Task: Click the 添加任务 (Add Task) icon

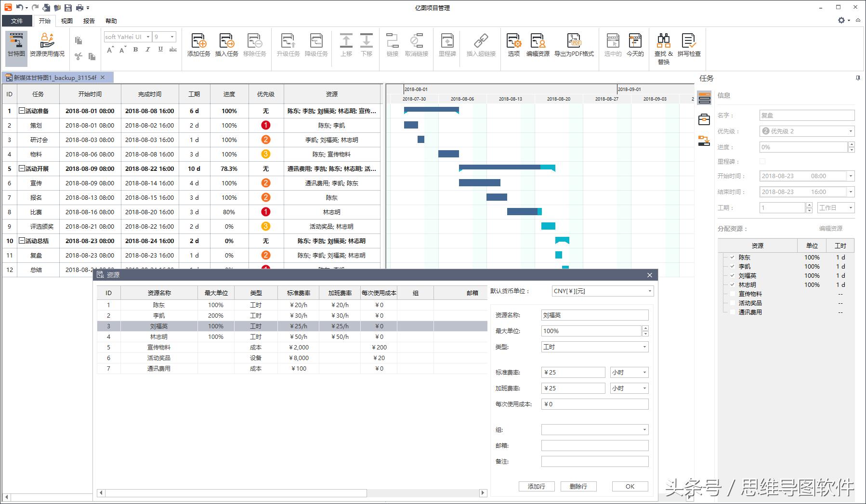Action: (x=198, y=45)
